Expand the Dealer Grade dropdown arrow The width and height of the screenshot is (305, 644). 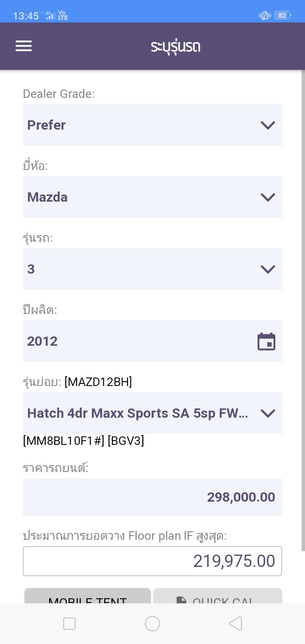(268, 125)
